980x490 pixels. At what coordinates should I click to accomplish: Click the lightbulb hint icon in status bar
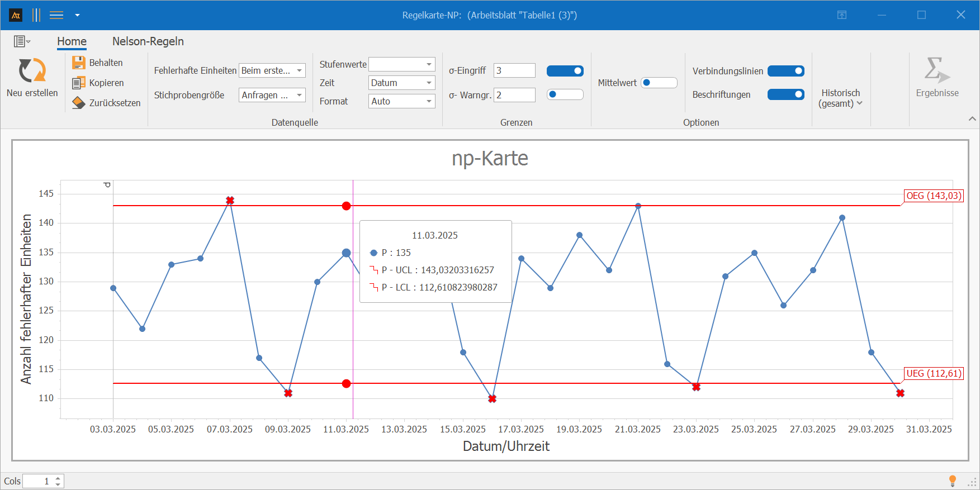click(x=953, y=481)
